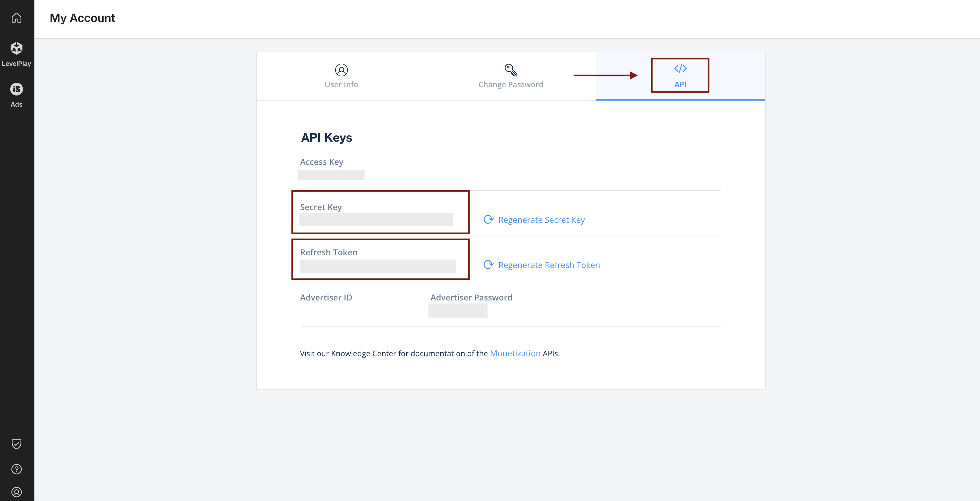The image size is (980, 501).
Task: Click the regenerate icon beside Refresh Token
Action: pos(488,265)
